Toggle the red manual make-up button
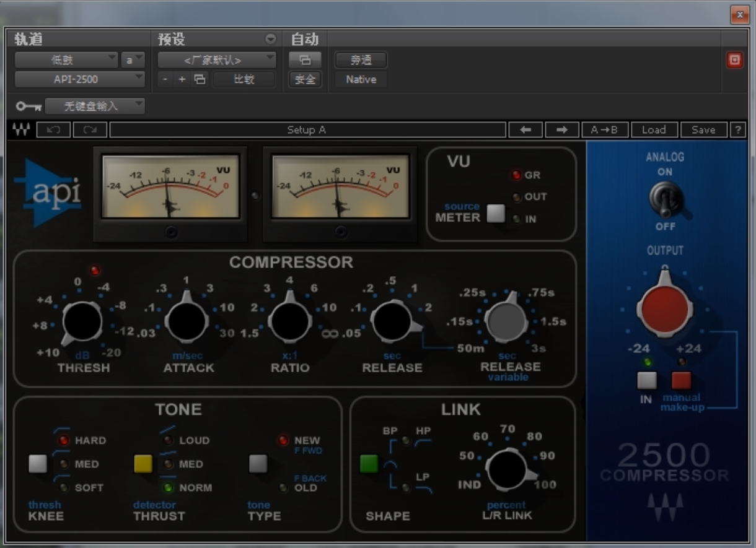 681,380
